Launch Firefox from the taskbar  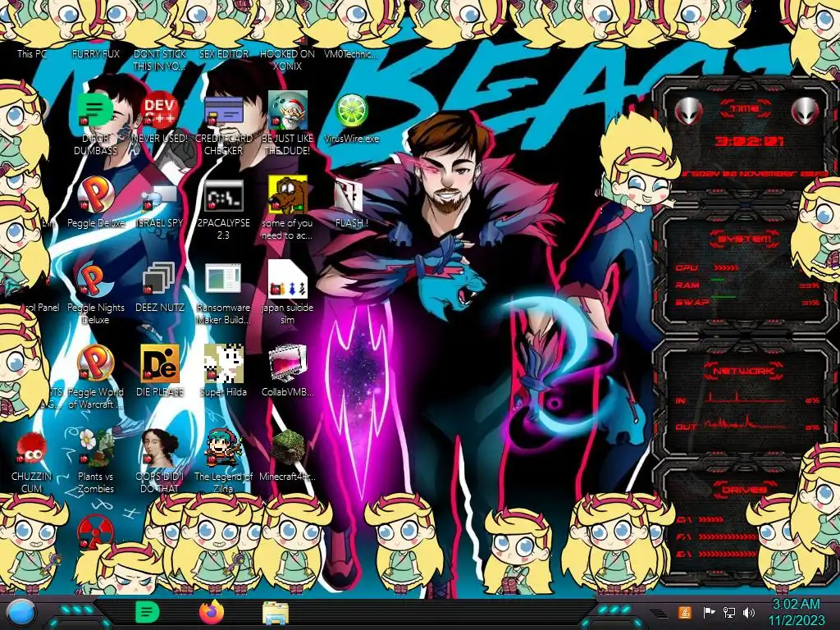click(212, 612)
